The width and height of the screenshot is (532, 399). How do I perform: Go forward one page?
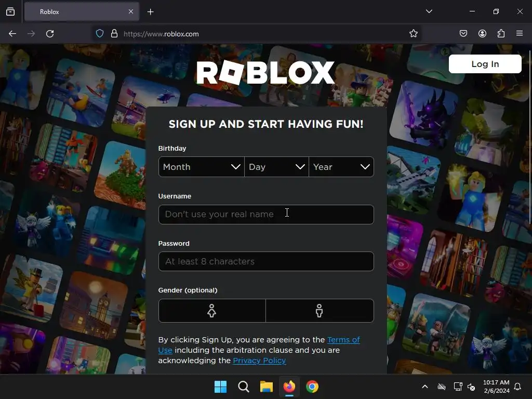tap(31, 34)
